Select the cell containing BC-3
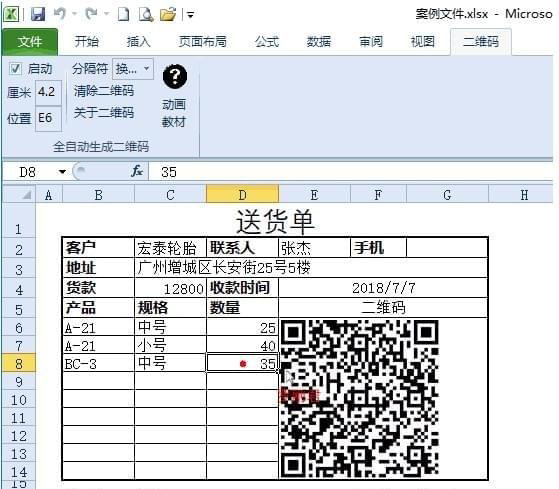 point(98,364)
